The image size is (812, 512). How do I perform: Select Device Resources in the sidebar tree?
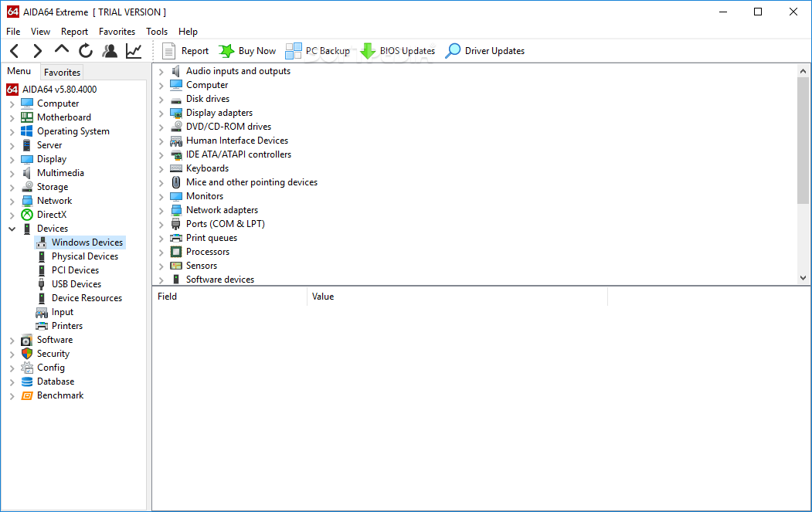87,298
